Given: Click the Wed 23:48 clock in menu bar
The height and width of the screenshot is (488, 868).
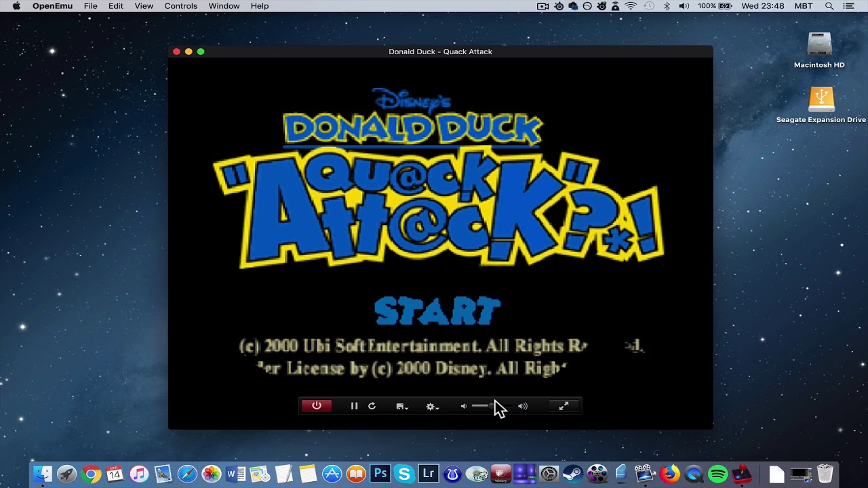Looking at the screenshot, I should point(763,6).
